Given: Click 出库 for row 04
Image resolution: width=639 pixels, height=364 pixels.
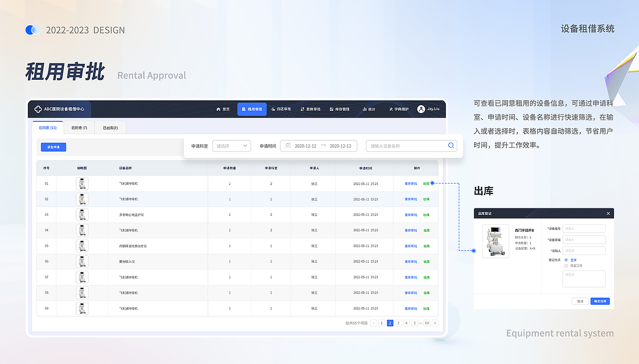Looking at the screenshot, I should click(x=426, y=230).
